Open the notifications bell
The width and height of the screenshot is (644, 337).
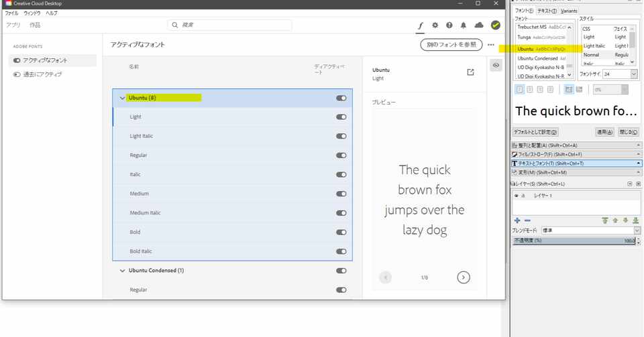pyautogui.click(x=464, y=25)
